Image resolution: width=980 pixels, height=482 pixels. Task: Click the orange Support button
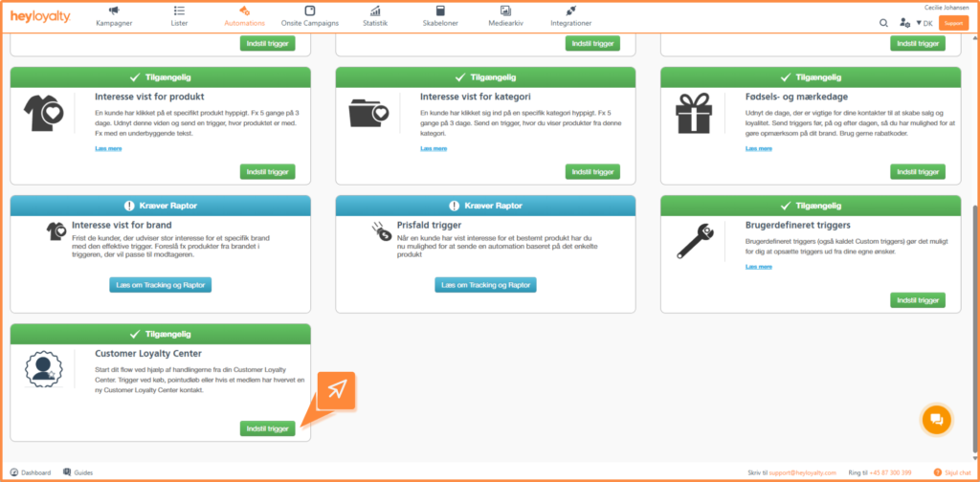(953, 22)
